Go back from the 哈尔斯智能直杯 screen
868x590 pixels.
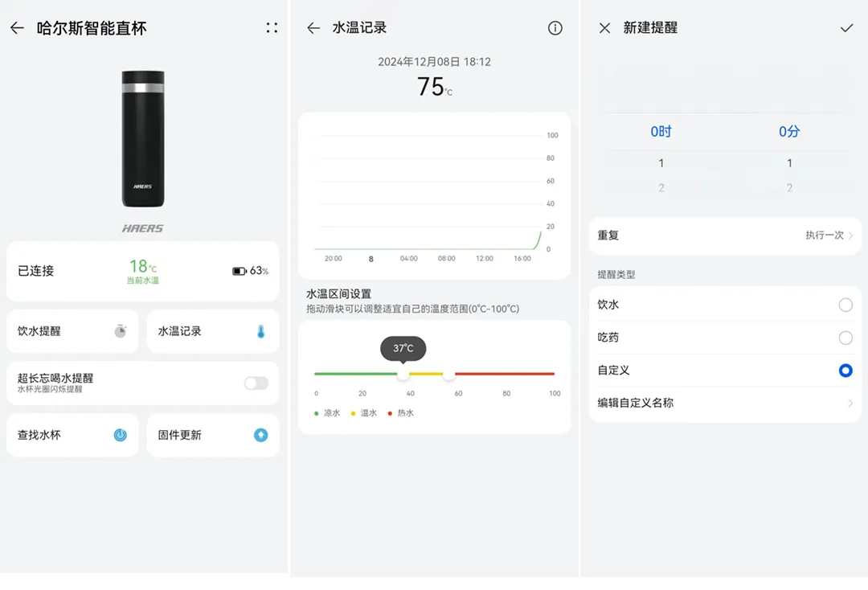17,27
